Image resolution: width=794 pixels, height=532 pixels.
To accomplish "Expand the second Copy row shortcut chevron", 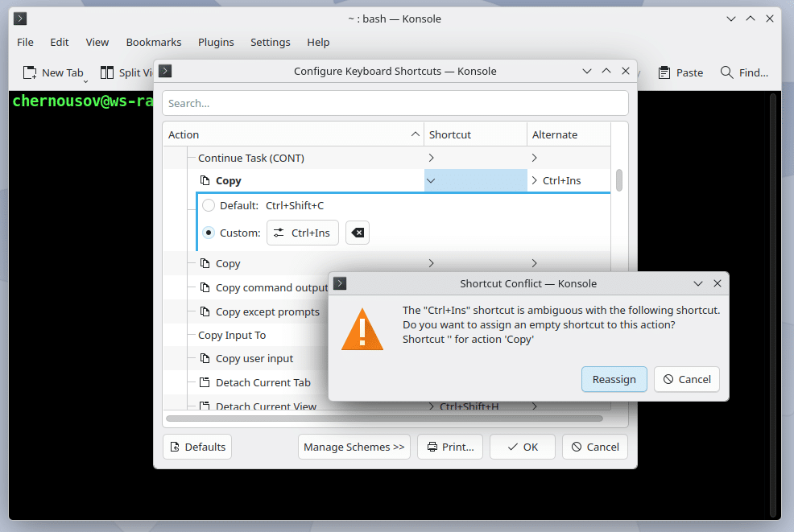I will [432, 263].
